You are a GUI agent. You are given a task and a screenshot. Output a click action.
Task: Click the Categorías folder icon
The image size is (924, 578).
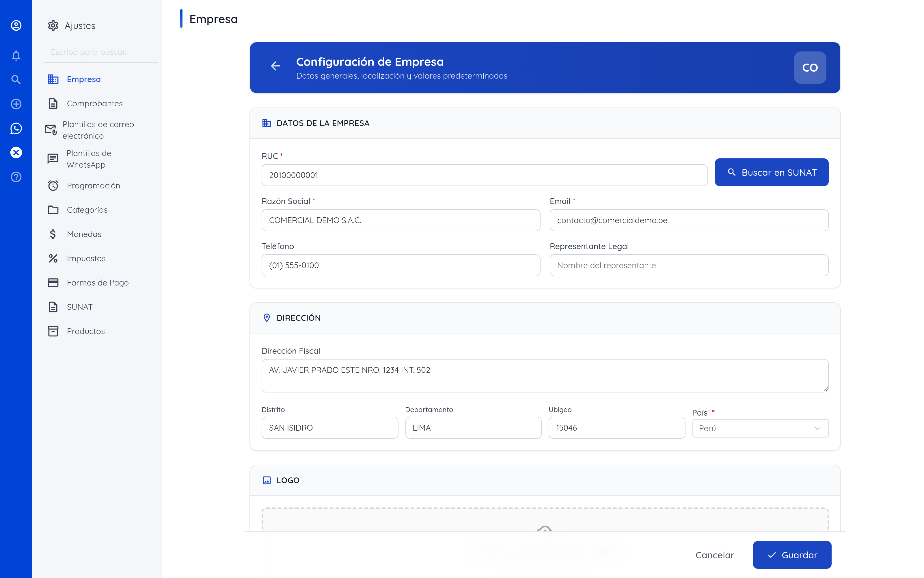point(53,210)
